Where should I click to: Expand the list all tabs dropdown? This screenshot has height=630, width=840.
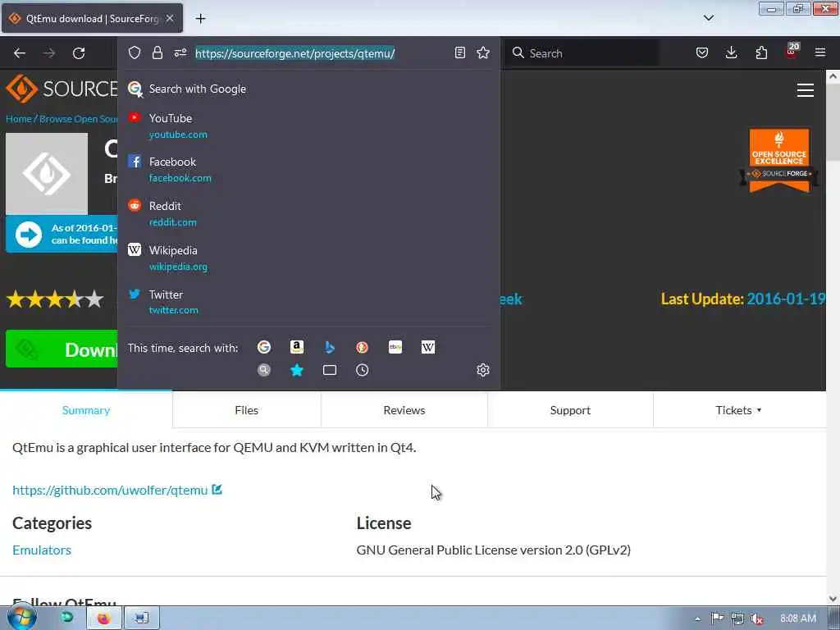pyautogui.click(x=708, y=18)
